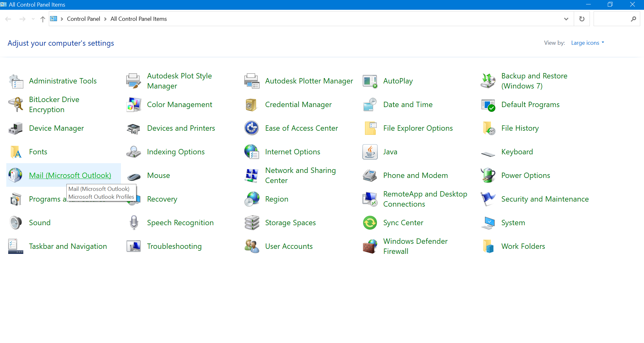The width and height of the screenshot is (644, 343).
Task: Click the Autodesk Plot Style Manager icon
Action: (x=134, y=81)
